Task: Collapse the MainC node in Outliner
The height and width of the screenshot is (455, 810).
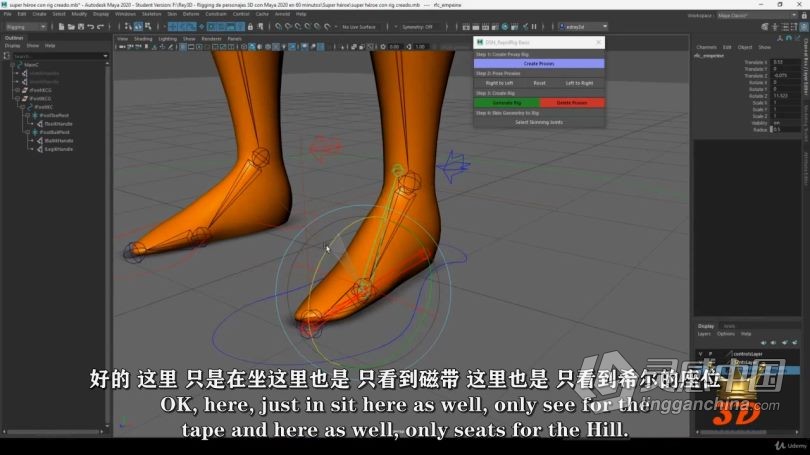Action: click(13, 65)
